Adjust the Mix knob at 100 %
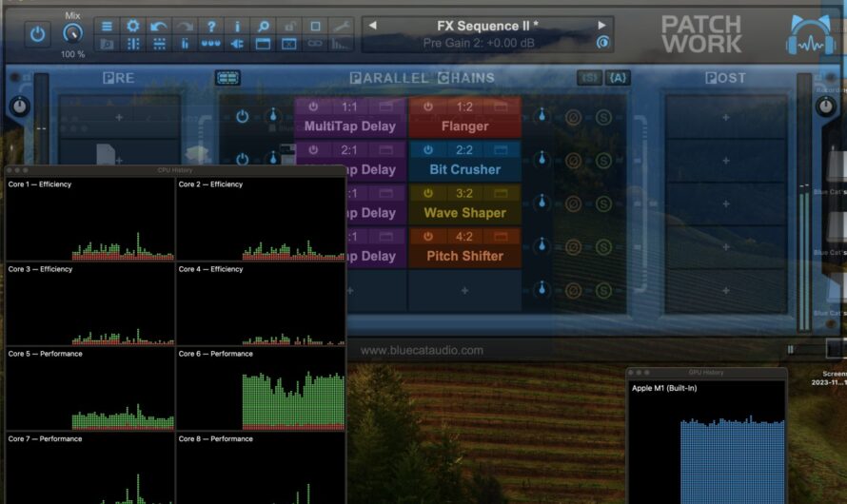Screen dimensions: 847x504 click(72, 33)
